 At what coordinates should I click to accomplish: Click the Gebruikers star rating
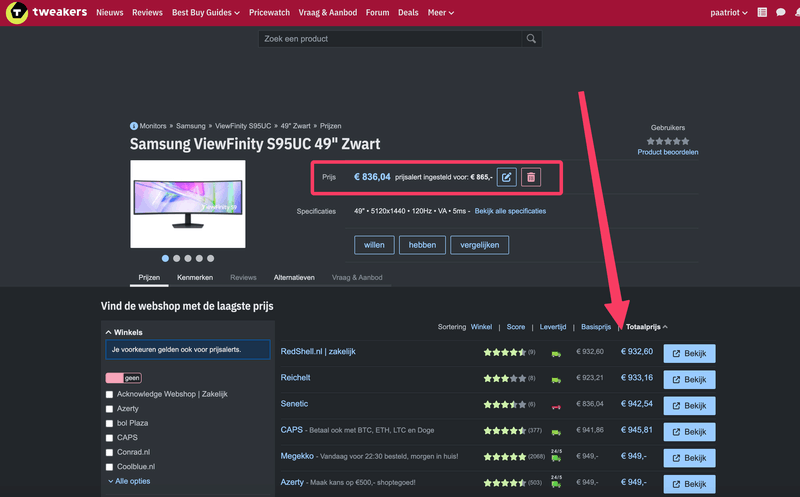pyautogui.click(x=668, y=141)
